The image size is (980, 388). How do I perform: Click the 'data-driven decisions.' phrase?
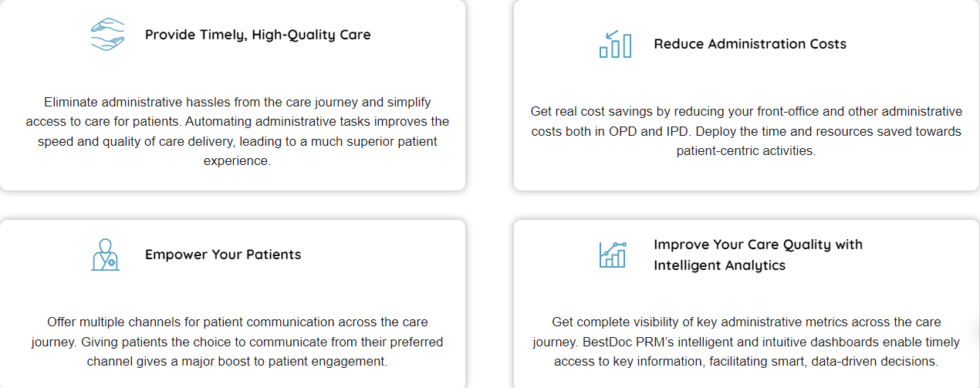pyautogui.click(x=875, y=361)
